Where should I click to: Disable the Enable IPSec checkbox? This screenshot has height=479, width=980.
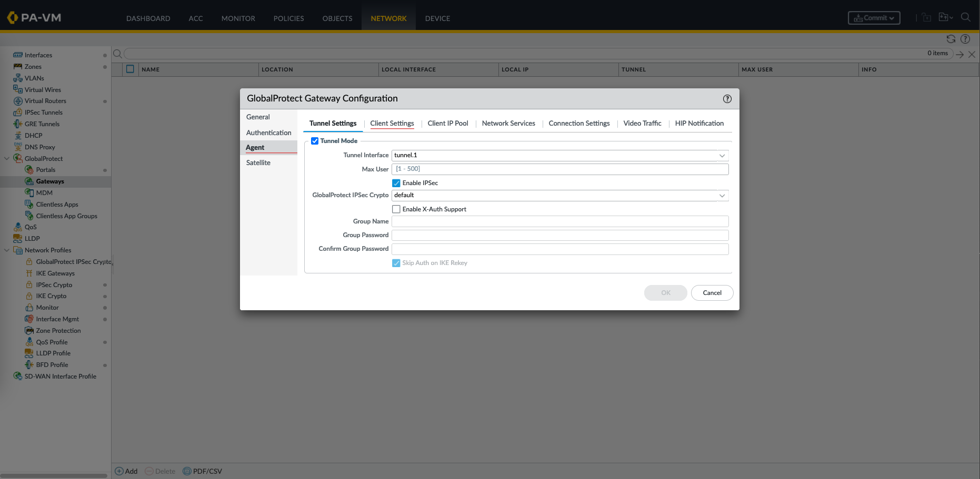[396, 183]
